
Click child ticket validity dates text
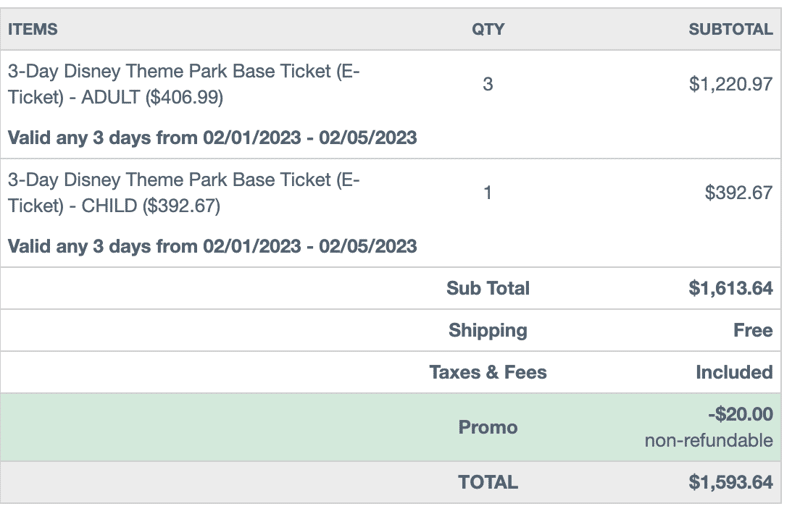pyautogui.click(x=212, y=245)
